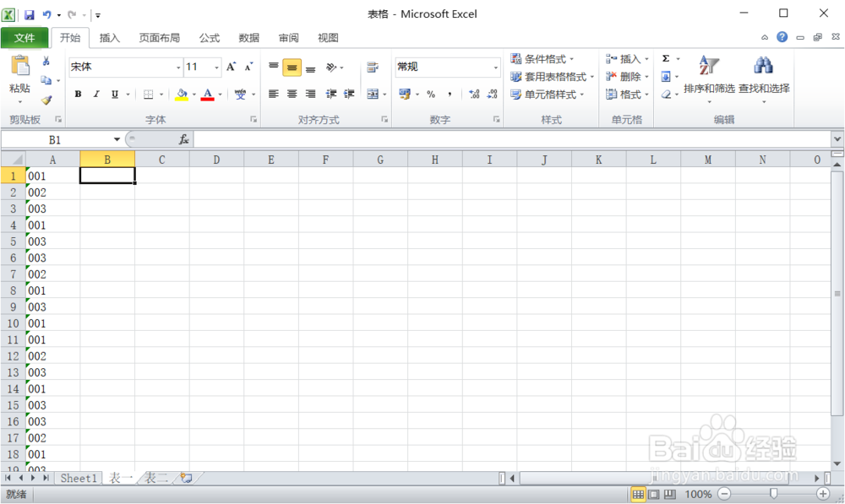845x504 pixels.
Task: Click the increase indent icon
Action: (x=349, y=95)
